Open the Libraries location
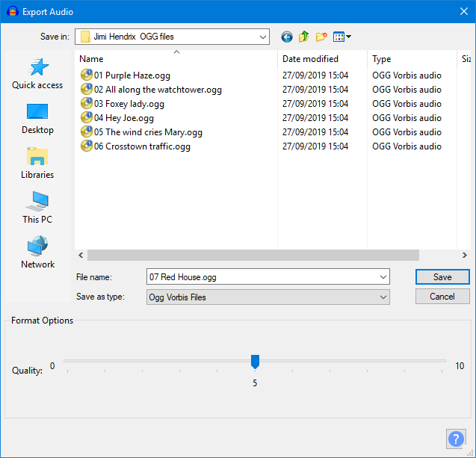Viewport: 476px width, 458px height. pos(37,164)
